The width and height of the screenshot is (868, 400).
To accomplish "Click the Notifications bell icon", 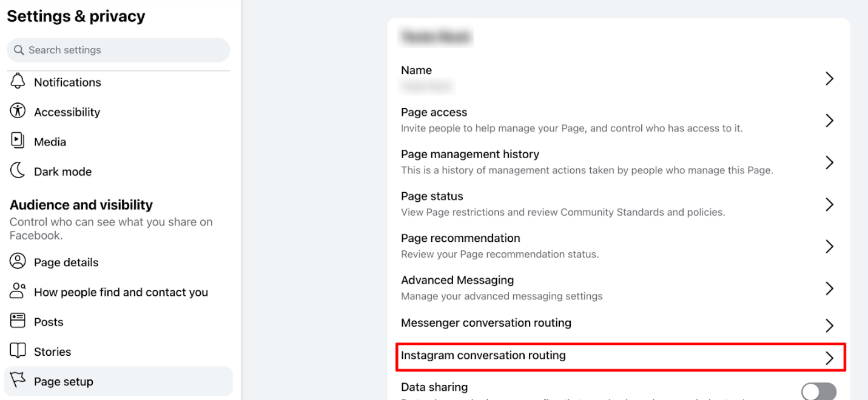I will click(x=18, y=82).
